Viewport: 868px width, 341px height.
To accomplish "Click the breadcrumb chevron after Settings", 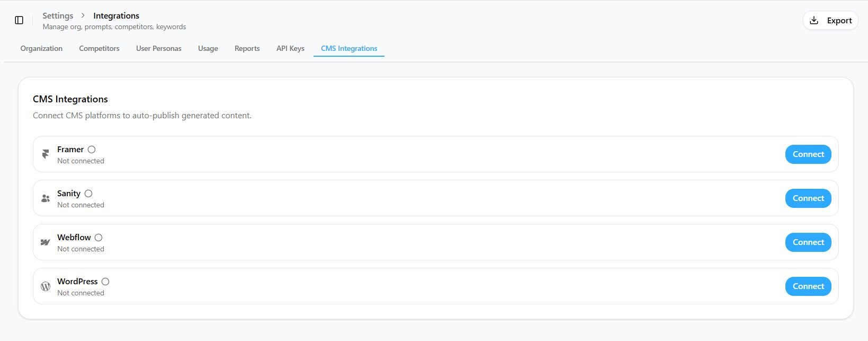I will 83,16.
